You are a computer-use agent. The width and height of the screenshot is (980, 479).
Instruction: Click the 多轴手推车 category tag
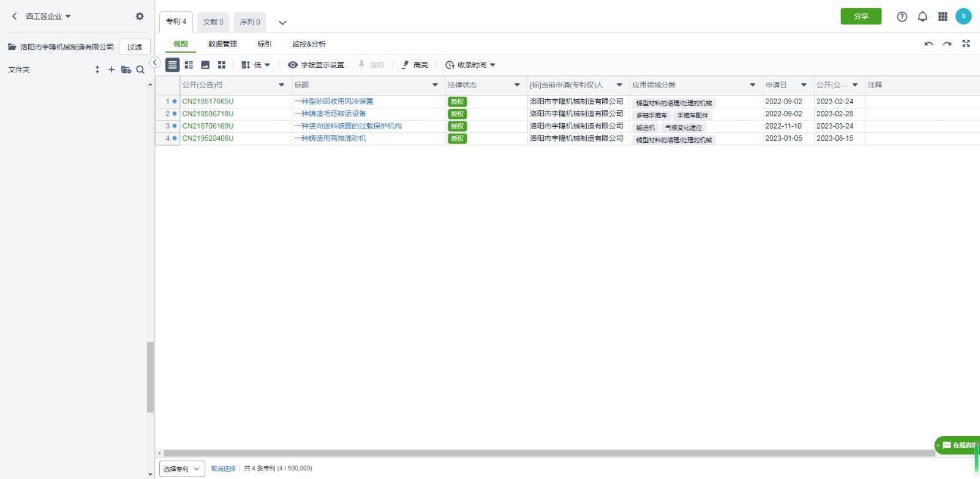pyautogui.click(x=652, y=116)
